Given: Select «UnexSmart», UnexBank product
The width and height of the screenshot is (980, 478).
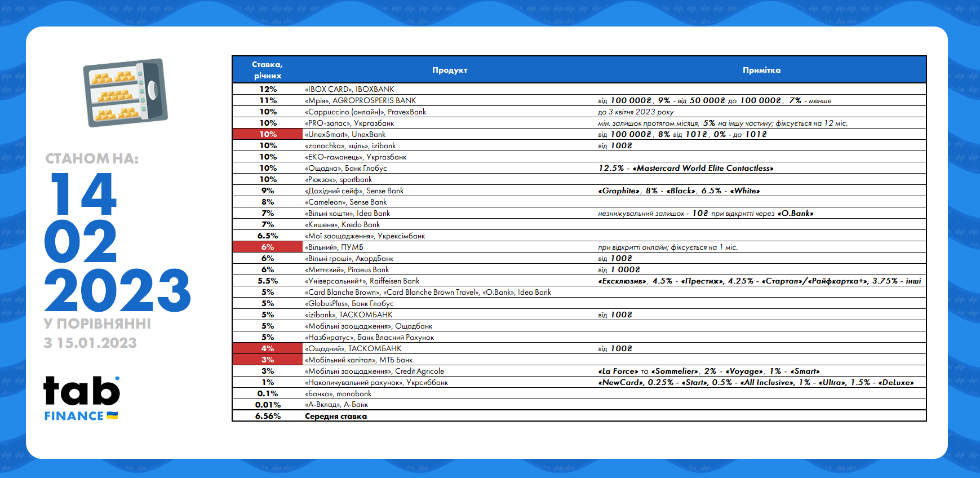Looking at the screenshot, I should (x=345, y=134).
